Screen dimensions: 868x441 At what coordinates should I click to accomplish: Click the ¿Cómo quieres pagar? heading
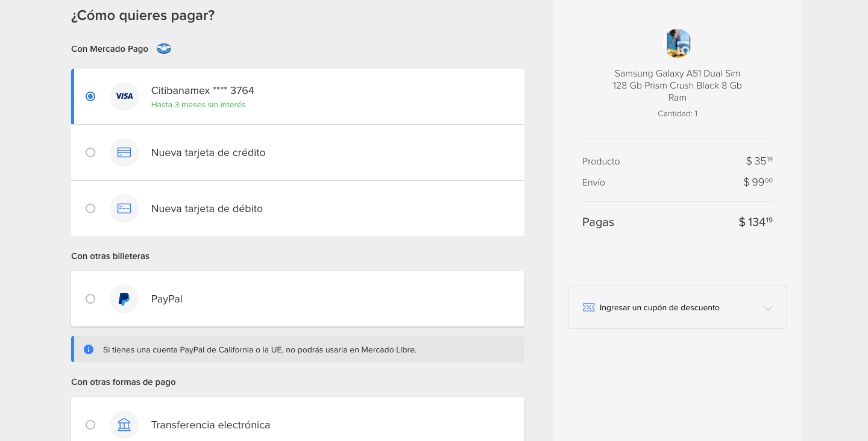click(143, 16)
